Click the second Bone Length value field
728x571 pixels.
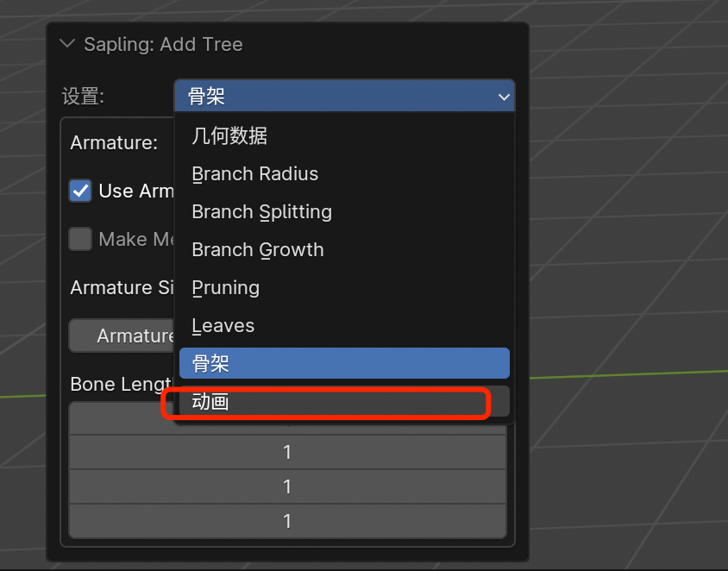pyautogui.click(x=287, y=452)
